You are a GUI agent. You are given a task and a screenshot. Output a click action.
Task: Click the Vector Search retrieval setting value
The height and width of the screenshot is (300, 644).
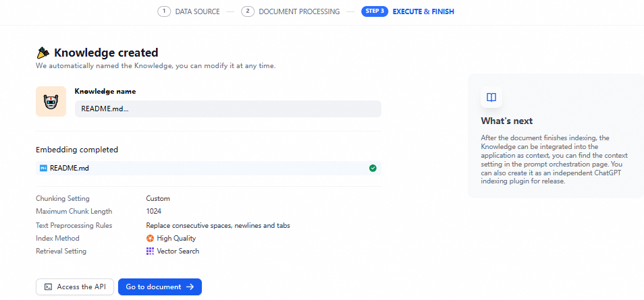178,251
